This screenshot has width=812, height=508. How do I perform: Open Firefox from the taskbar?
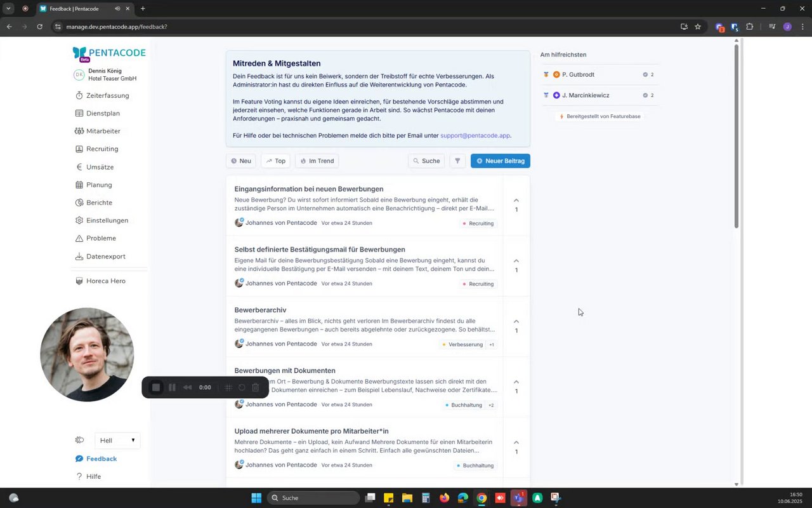(x=444, y=498)
